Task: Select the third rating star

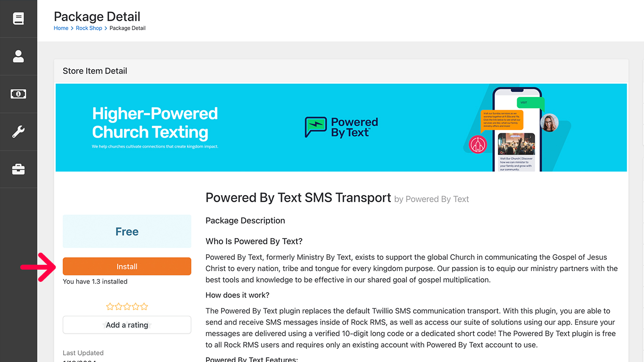Action: pyautogui.click(x=127, y=307)
